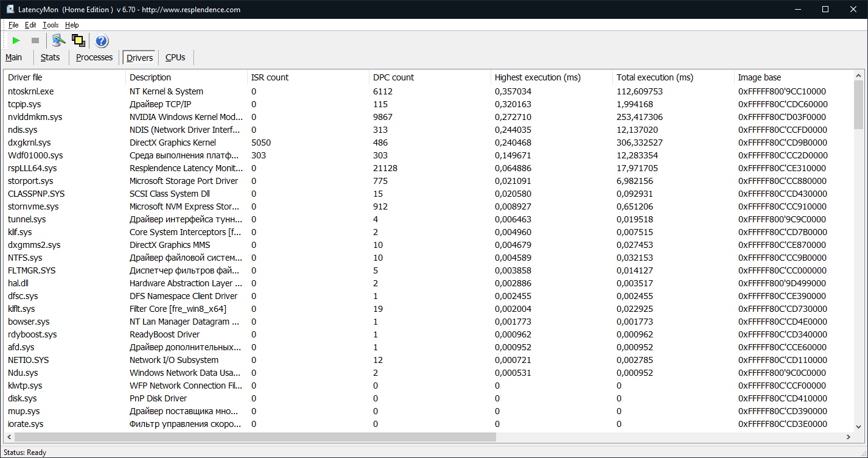
Task: Select the dxgmms2.sys driver row
Action: pyautogui.click(x=429, y=245)
